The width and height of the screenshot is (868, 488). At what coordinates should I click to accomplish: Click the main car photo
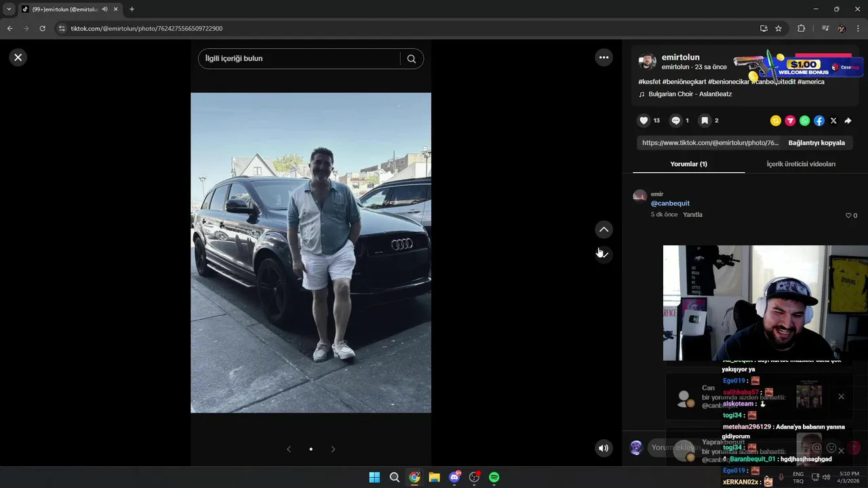click(x=311, y=253)
